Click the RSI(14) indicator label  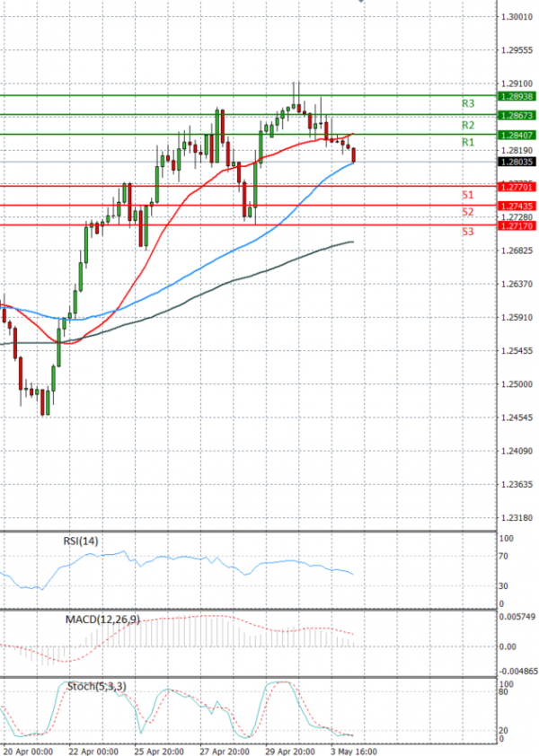coord(81,541)
